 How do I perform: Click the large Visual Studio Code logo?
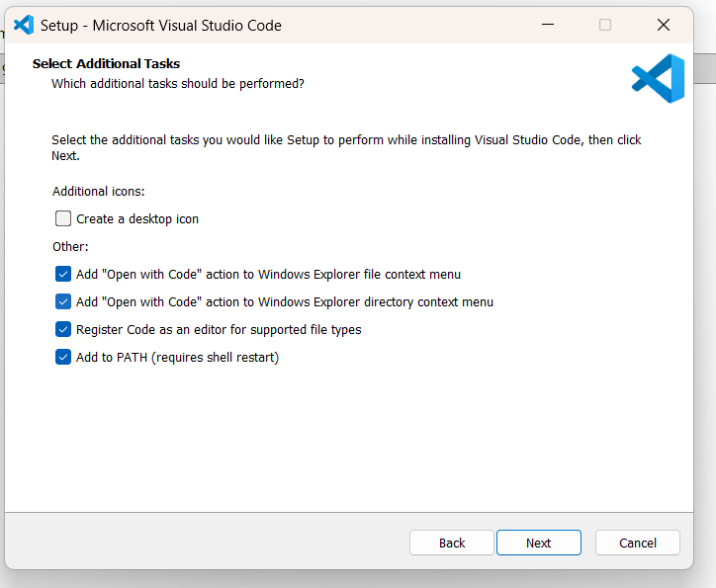tap(658, 78)
